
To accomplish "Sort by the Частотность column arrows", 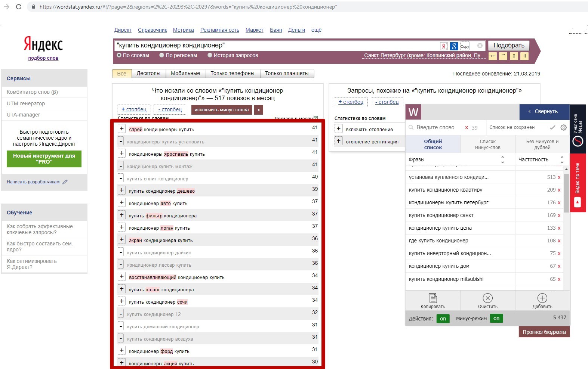I will [x=562, y=159].
